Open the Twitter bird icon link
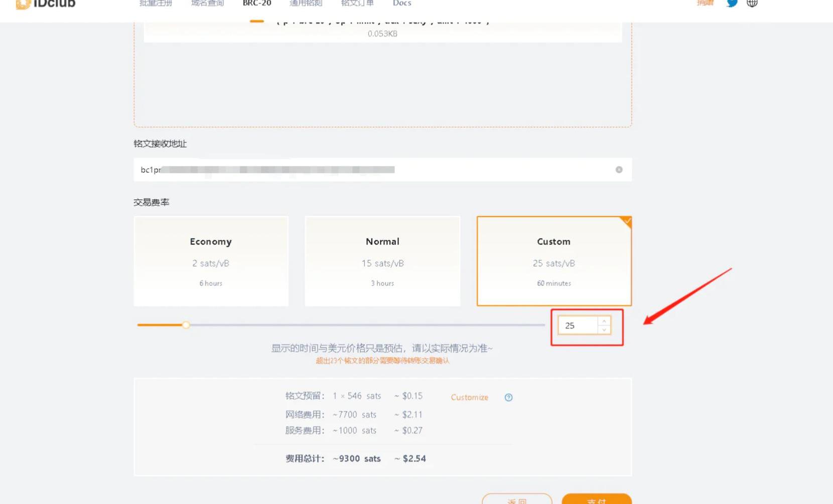833x504 pixels. (732, 3)
